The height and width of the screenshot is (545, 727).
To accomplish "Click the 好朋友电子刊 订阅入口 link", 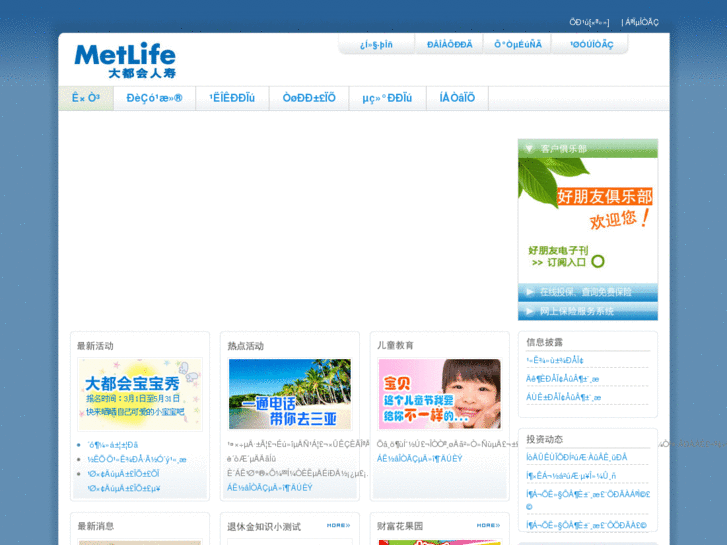I will click(x=566, y=256).
